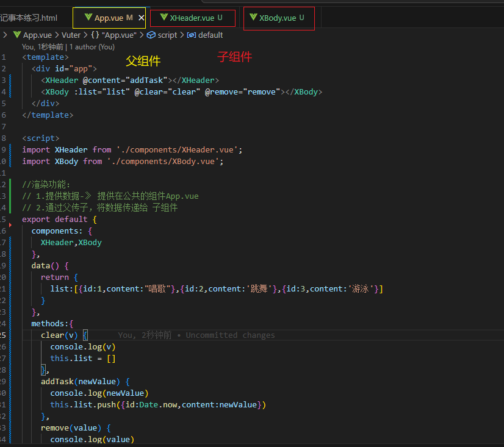The image size is (504, 447).
Task: Place the cursor on the clear(v) line
Action: (x=64, y=335)
